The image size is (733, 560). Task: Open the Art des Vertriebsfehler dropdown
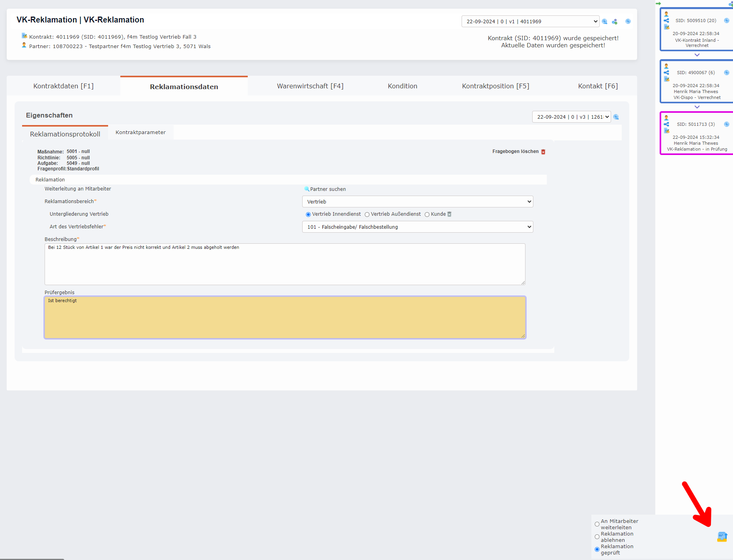(417, 227)
